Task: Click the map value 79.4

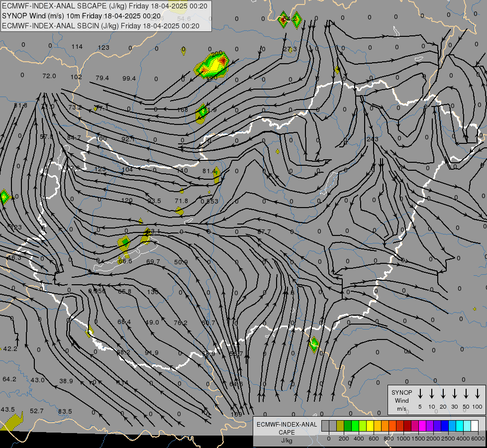Action: point(102,78)
